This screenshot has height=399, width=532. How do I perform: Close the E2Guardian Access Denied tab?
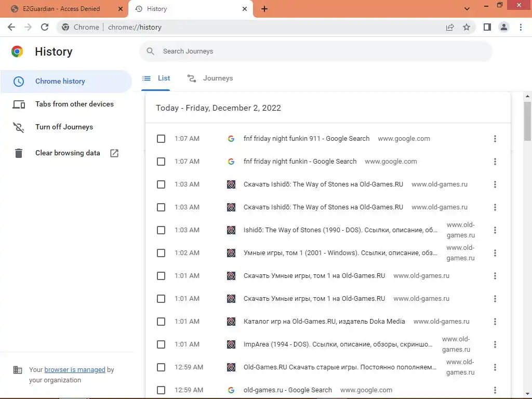pyautogui.click(x=121, y=9)
